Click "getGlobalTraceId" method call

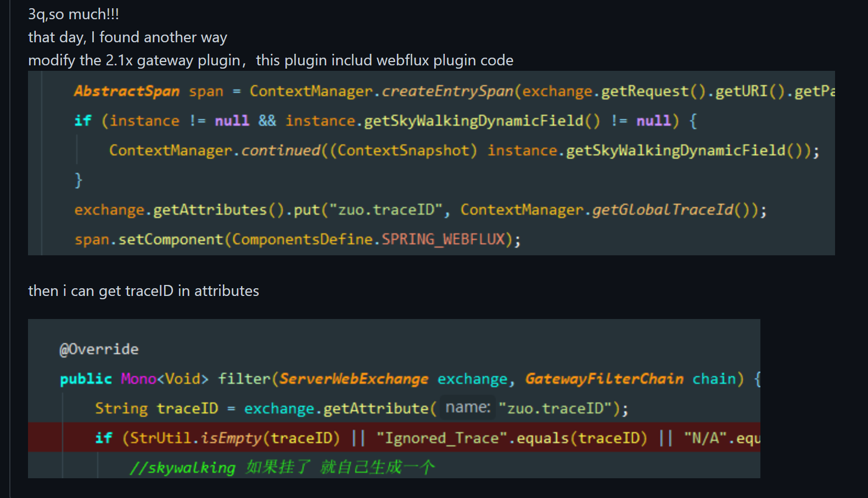pos(663,210)
